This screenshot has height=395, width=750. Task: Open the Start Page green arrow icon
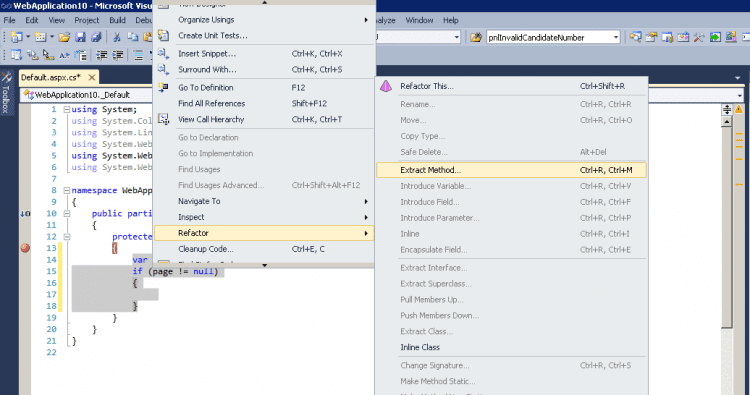coord(715,37)
